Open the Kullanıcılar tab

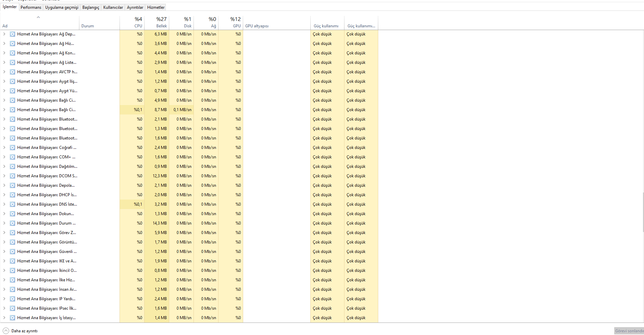pos(113,7)
